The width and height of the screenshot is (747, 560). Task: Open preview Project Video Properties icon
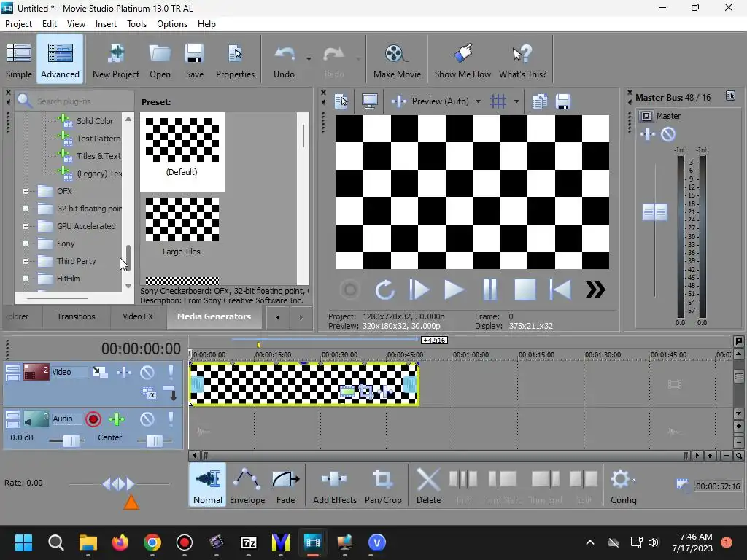[x=341, y=101]
